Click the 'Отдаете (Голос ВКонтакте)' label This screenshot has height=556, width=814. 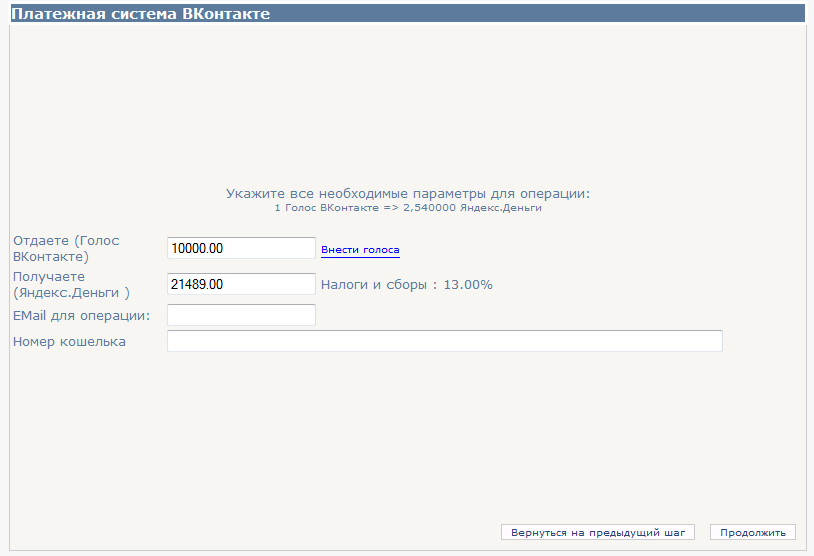tap(66, 249)
